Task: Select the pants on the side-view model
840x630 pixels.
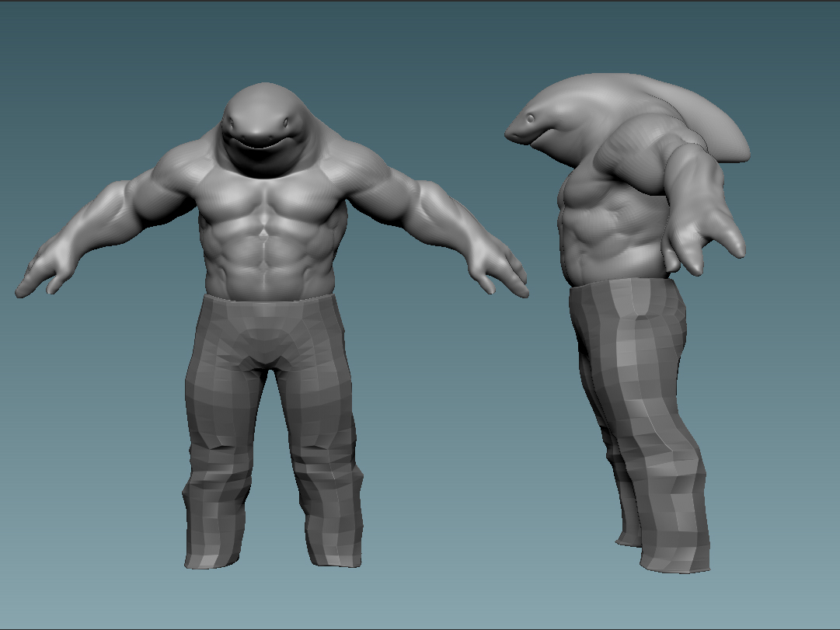Action: click(642, 426)
